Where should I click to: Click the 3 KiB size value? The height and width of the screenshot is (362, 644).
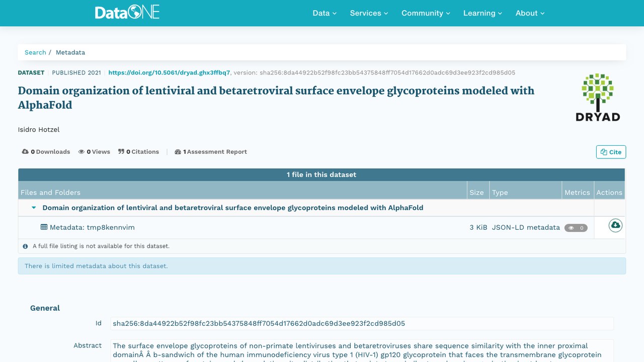478,227
